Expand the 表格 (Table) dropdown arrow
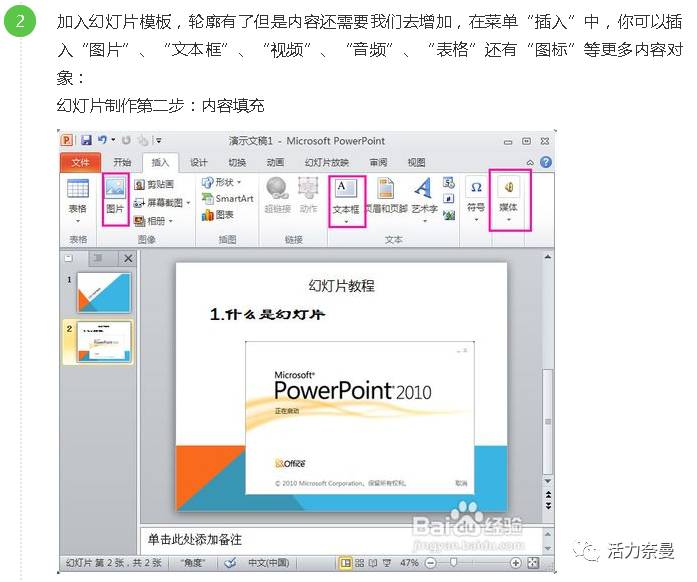697x582 pixels. 78,221
